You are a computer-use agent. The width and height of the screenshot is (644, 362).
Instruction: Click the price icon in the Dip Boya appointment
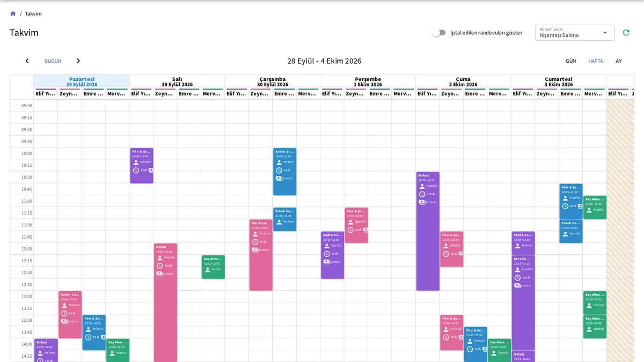(255, 250)
